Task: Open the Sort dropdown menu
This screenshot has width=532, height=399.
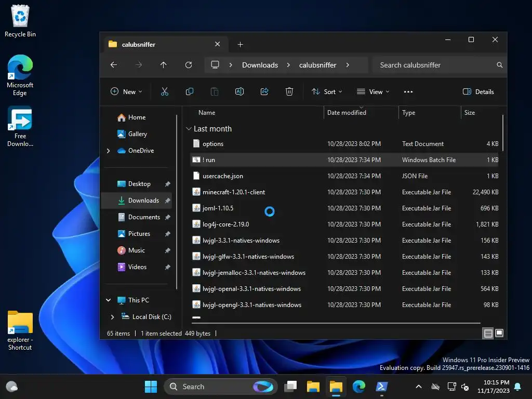Action: tap(327, 91)
